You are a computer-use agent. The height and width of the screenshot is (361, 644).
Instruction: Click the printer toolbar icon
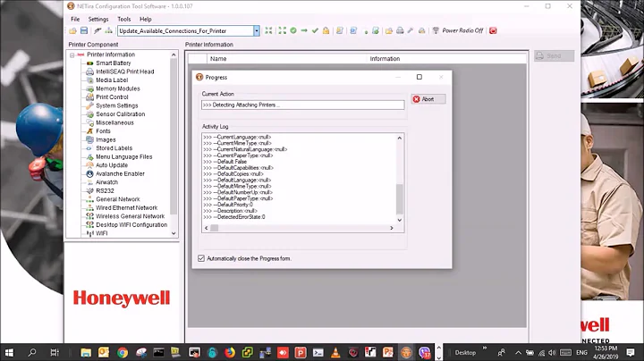point(400,30)
